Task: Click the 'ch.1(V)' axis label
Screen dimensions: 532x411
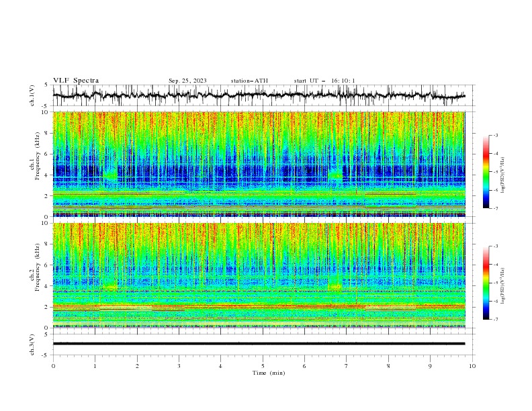Action: (32, 95)
